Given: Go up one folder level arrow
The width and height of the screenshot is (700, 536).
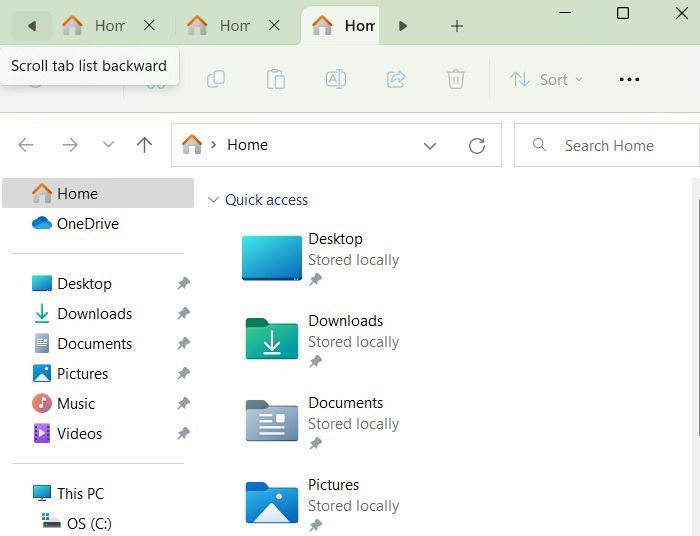Looking at the screenshot, I should coord(144,145).
